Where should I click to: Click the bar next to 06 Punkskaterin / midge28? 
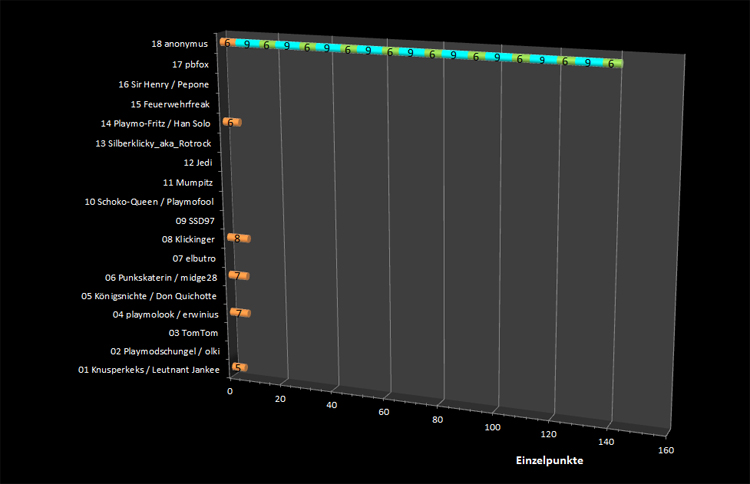[238, 276]
